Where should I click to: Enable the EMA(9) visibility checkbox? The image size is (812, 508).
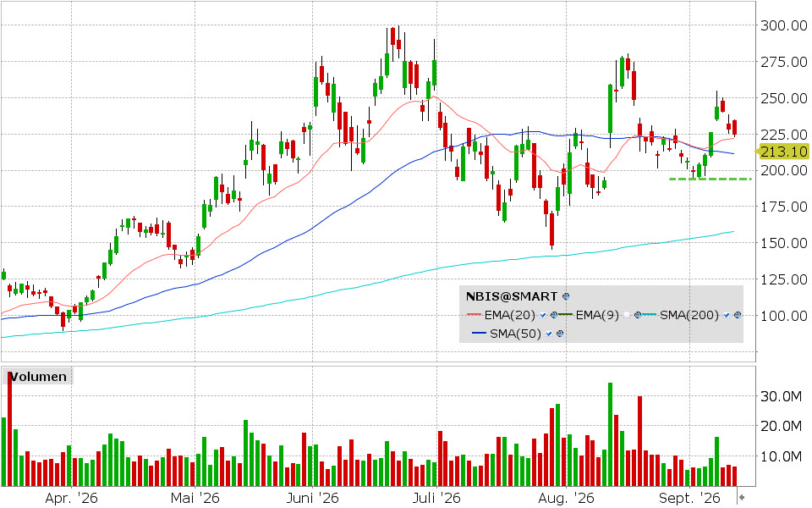[627, 315]
